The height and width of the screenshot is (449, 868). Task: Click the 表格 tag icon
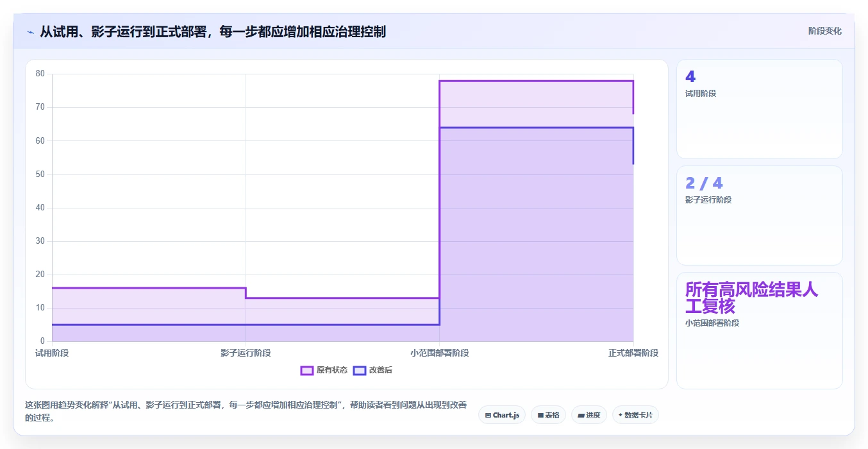point(540,416)
